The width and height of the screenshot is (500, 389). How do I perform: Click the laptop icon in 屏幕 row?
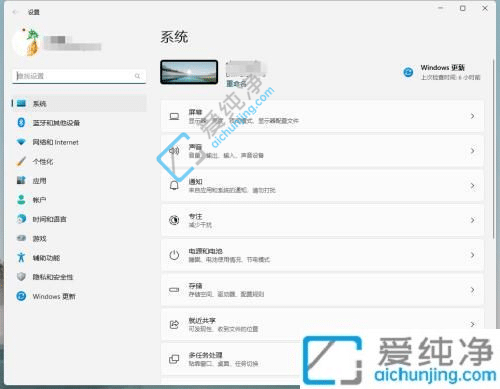pyautogui.click(x=174, y=116)
